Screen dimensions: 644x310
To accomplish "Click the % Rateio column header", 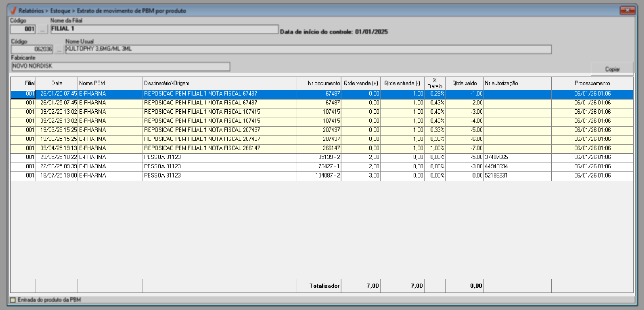I will coord(435,83).
